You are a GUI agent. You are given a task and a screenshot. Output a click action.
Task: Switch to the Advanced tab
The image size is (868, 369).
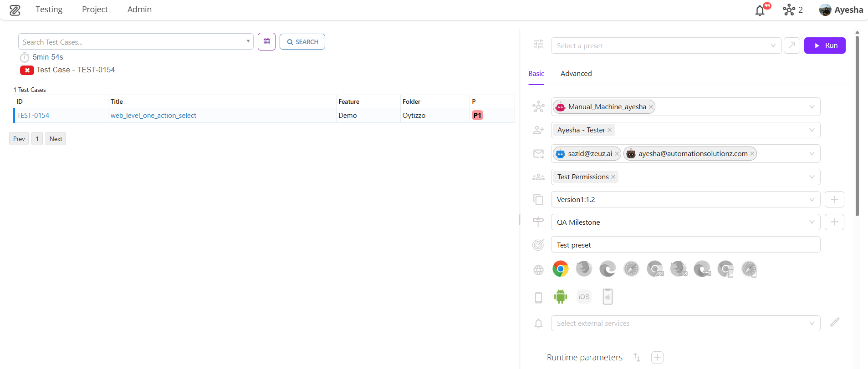click(576, 74)
